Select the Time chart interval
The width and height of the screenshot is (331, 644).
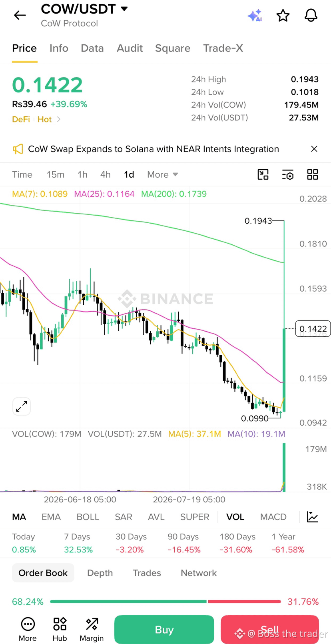(22, 174)
